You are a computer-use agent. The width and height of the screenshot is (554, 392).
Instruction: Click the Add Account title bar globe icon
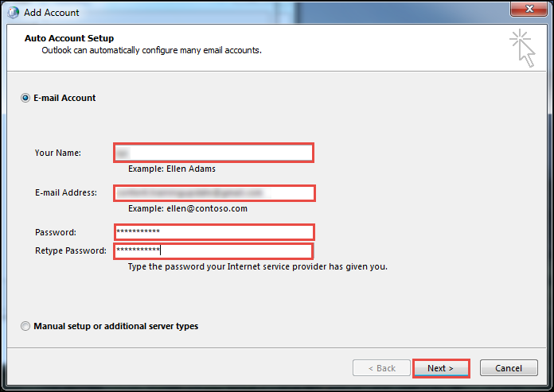point(14,12)
